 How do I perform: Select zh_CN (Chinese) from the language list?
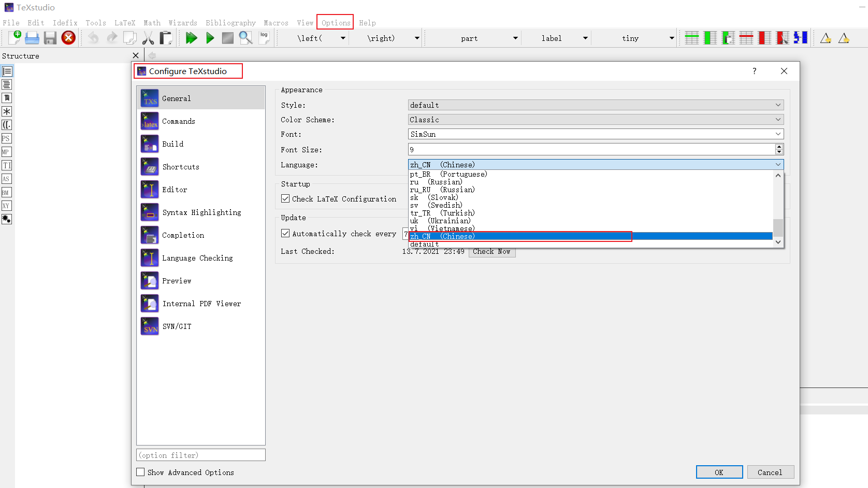(518, 236)
